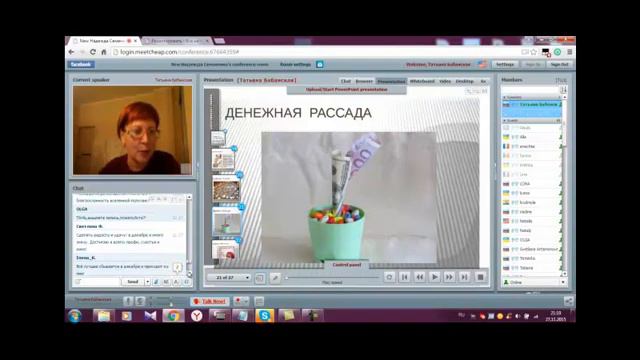
Task: Switch to the Browser tab
Action: click(x=364, y=81)
